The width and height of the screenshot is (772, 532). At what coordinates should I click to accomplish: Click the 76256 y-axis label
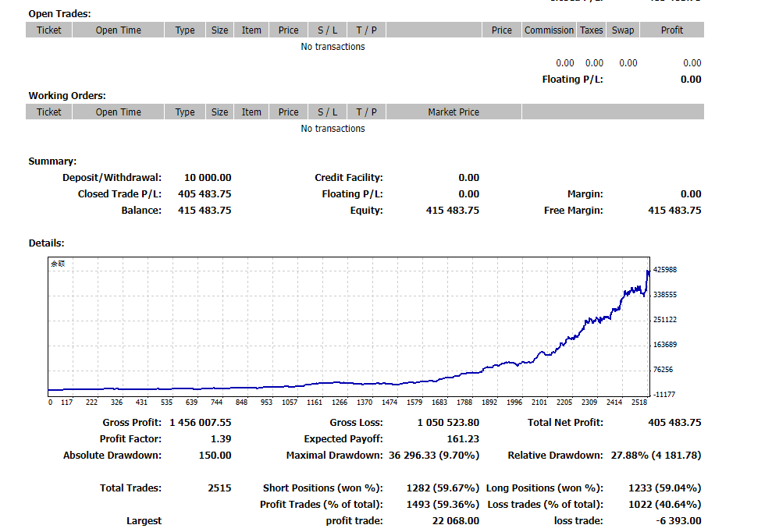(663, 369)
